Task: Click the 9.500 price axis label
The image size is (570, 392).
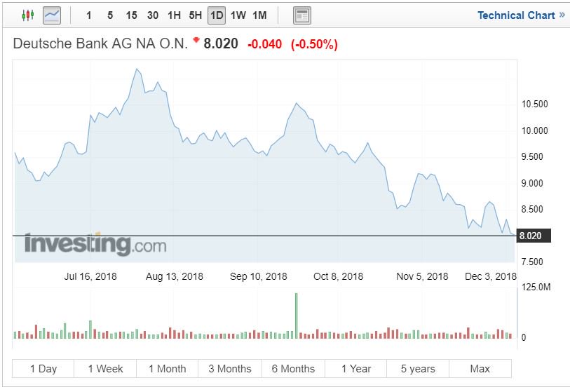Action: point(532,156)
